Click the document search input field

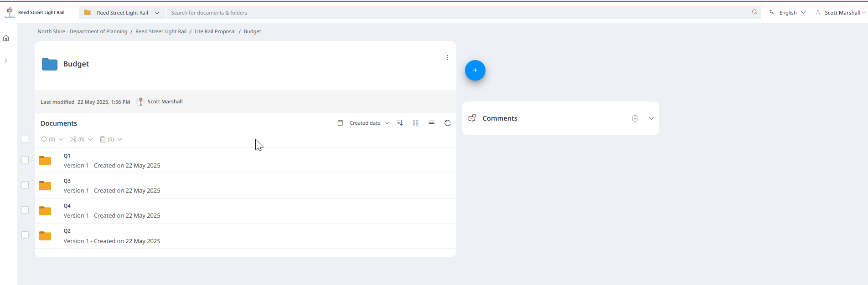click(x=456, y=13)
